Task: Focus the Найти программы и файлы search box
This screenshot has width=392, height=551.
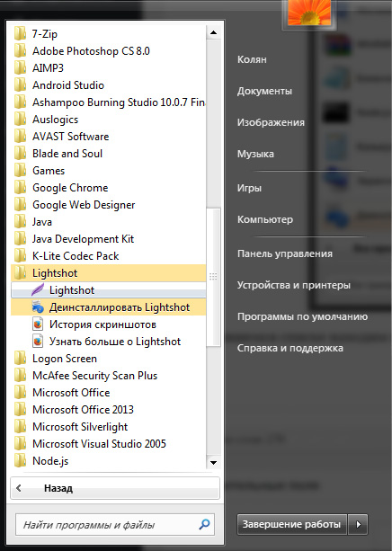Action: [x=115, y=525]
